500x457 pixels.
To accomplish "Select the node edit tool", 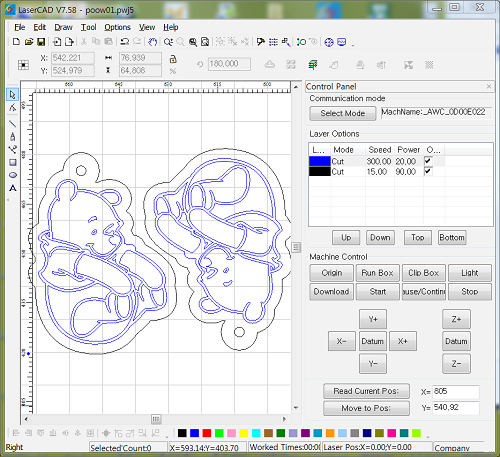I will 12,107.
